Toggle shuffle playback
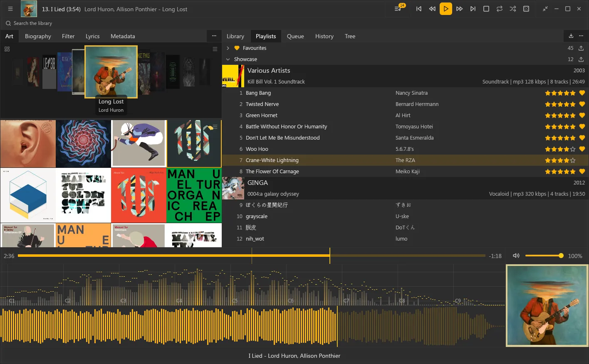 pos(513,9)
